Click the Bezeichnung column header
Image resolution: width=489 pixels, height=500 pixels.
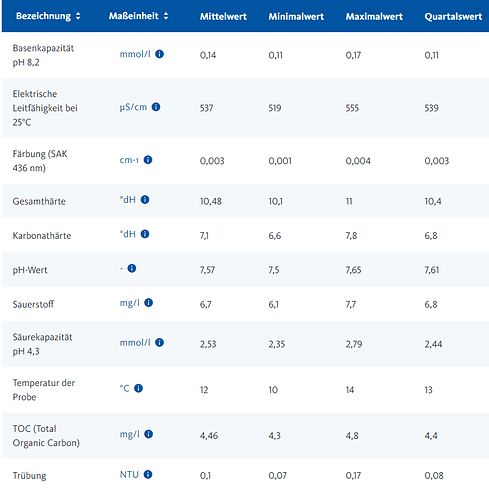coord(43,16)
